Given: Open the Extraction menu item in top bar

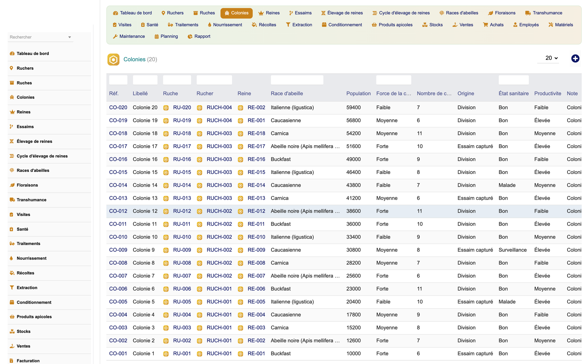Looking at the screenshot, I should point(299,25).
